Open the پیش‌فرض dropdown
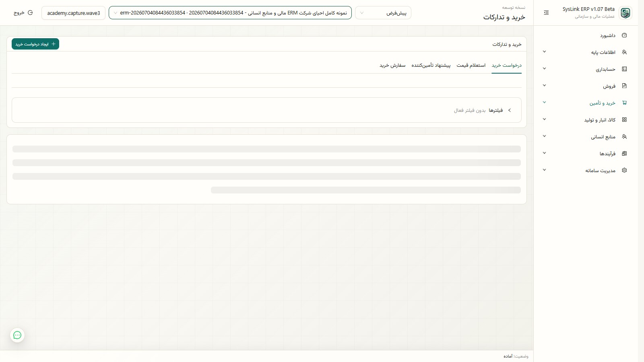The width and height of the screenshot is (644, 362). pyautogui.click(x=383, y=13)
